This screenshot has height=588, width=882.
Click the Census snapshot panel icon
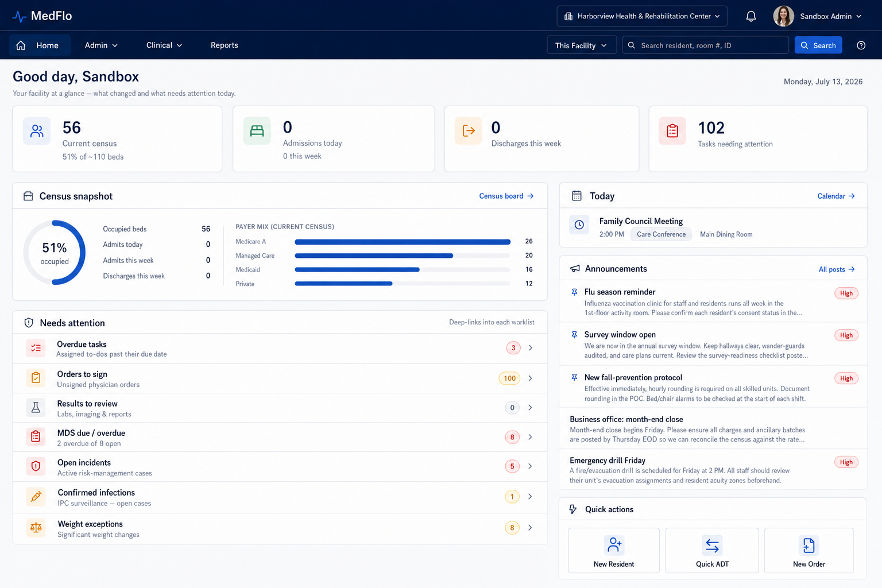pos(28,196)
